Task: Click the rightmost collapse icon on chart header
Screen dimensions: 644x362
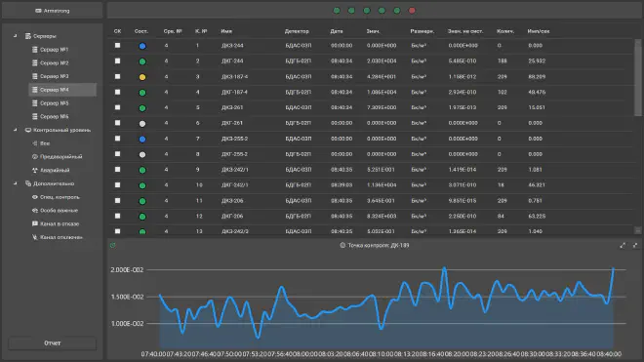Action: coord(635,245)
